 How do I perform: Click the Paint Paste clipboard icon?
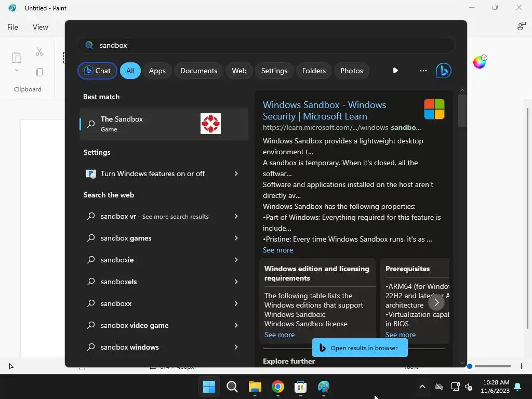(16, 57)
